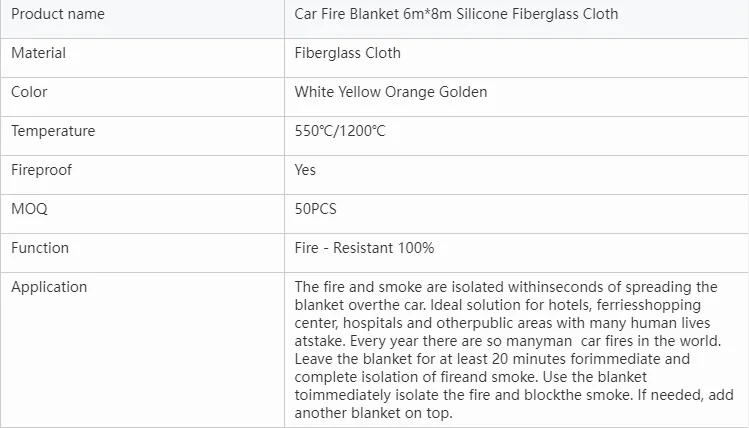Click the Fire - Resistant 100% value
749x428 pixels.
tap(364, 248)
